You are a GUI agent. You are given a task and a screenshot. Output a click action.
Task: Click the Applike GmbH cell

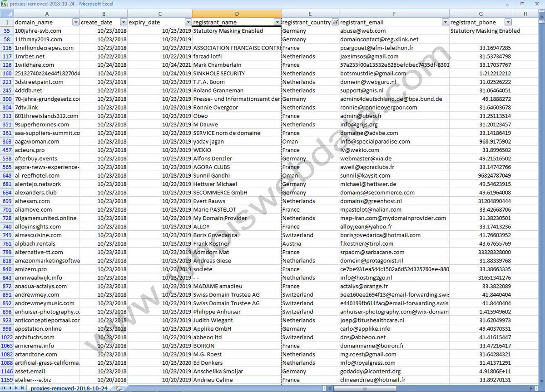pos(237,329)
